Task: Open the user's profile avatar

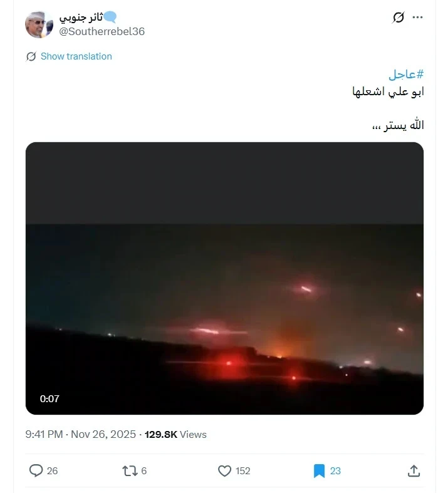Action: [39, 24]
